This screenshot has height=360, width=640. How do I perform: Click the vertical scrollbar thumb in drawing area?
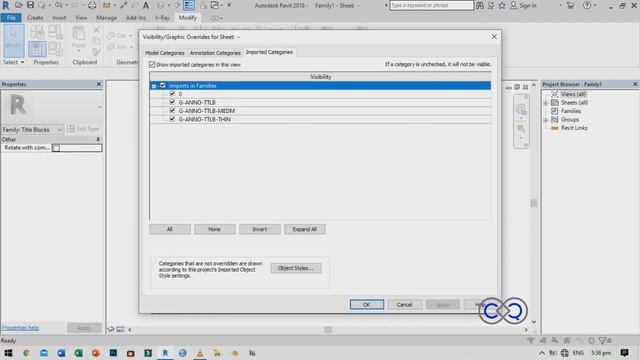(534, 203)
